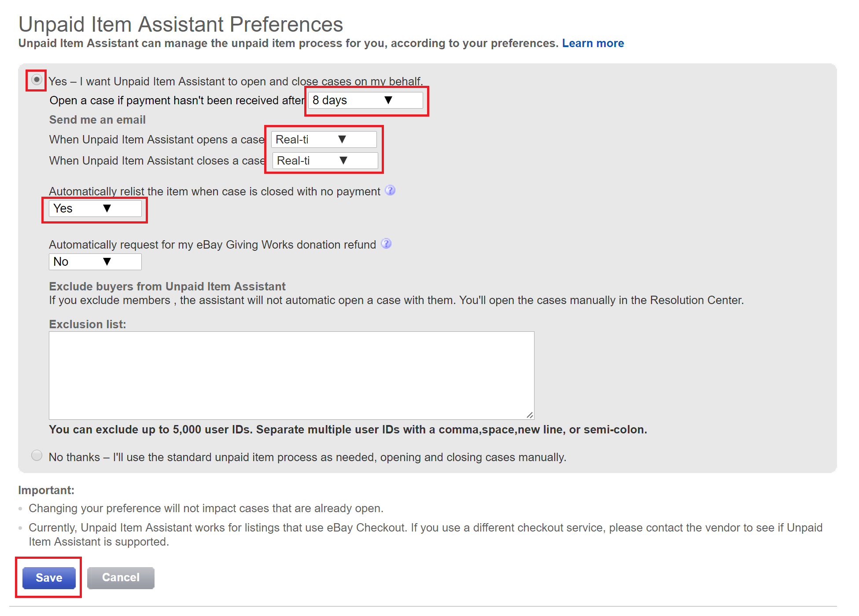Click arrow on case opens email dropdown
Screen dimensions: 859x616
click(342, 139)
